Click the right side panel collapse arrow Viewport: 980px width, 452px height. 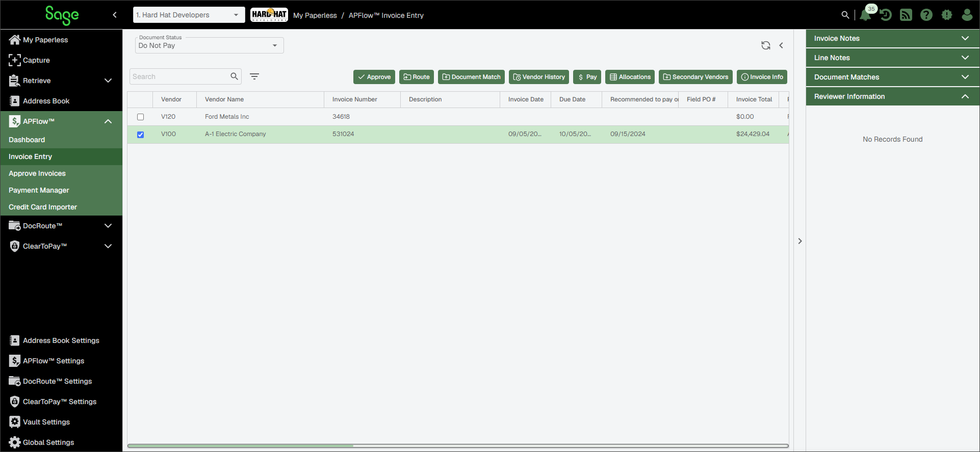800,241
